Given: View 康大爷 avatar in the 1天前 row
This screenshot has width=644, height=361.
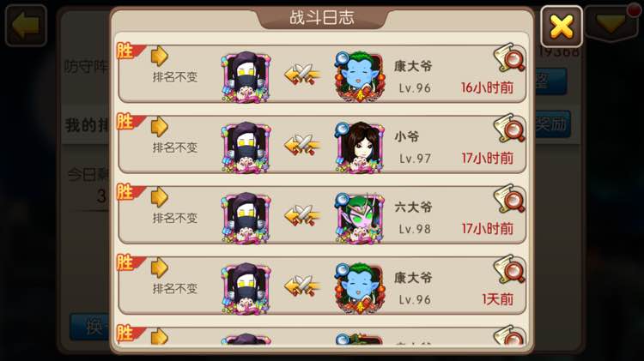Looking at the screenshot, I should 360,288.
